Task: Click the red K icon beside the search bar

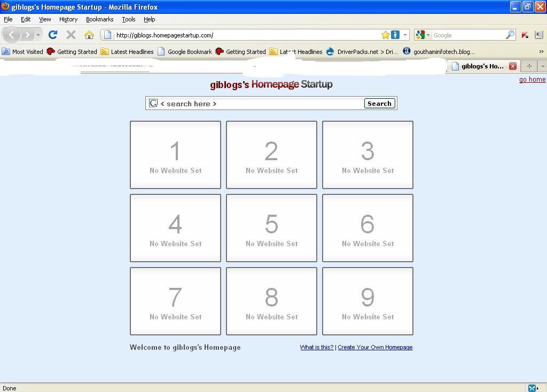Action: click(x=525, y=35)
